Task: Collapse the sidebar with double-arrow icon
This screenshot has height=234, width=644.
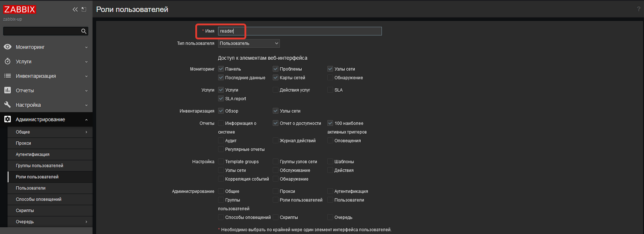Action: [75, 9]
